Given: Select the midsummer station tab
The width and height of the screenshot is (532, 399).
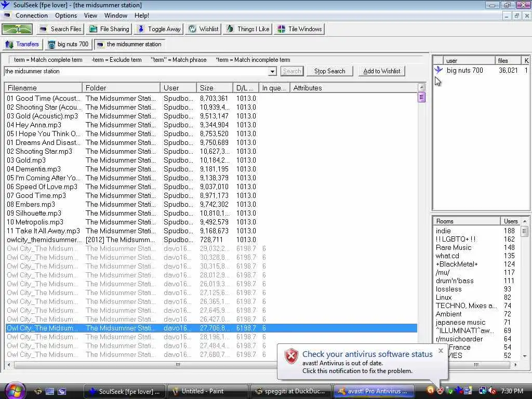Looking at the screenshot, I should coord(129,44).
